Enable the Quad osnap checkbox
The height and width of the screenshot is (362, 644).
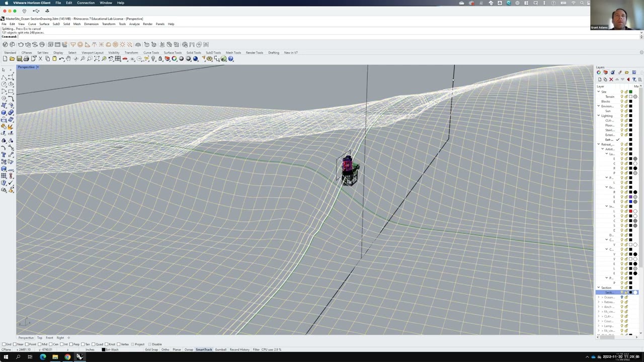tap(93, 344)
